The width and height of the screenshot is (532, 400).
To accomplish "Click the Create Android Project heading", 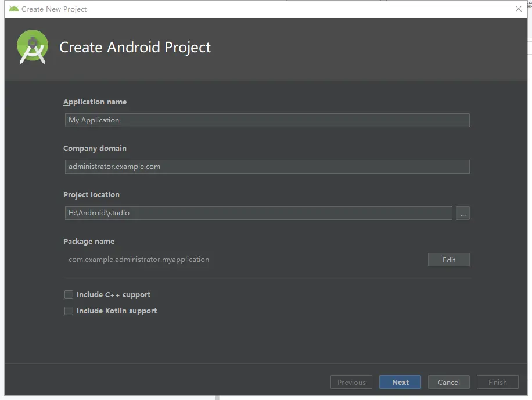I will [135, 47].
